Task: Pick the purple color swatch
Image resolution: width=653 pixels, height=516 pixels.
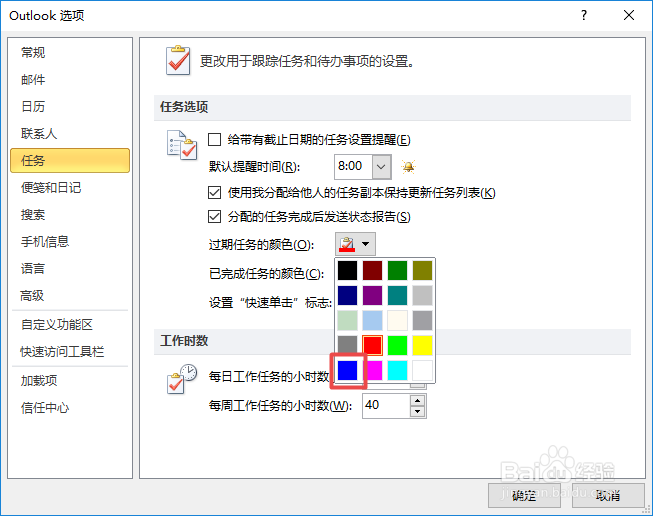Action: [372, 296]
